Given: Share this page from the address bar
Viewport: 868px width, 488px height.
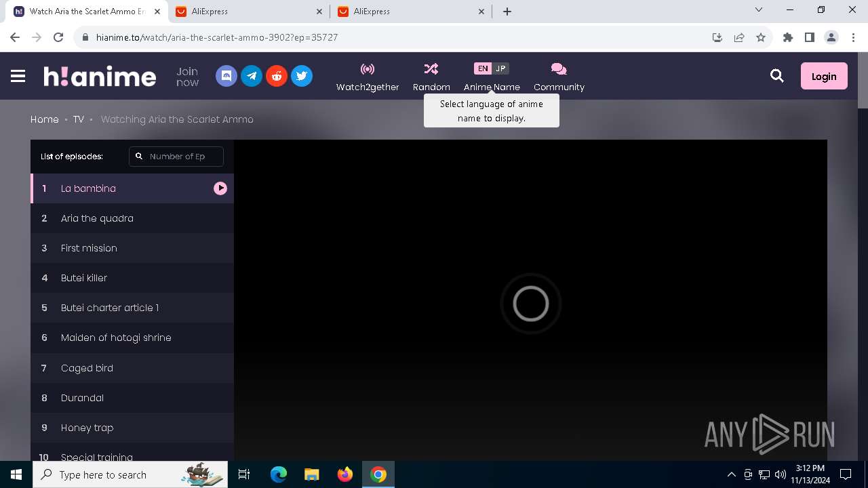Looking at the screenshot, I should click(739, 37).
